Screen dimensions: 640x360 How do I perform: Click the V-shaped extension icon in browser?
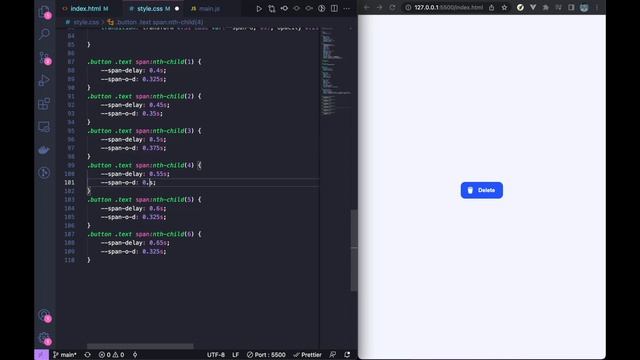click(533, 7)
